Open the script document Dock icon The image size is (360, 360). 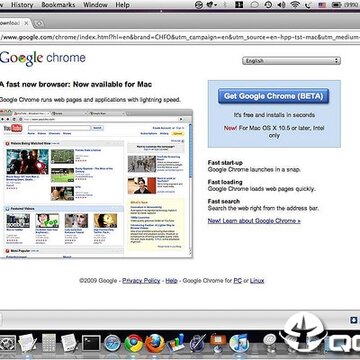(69, 343)
